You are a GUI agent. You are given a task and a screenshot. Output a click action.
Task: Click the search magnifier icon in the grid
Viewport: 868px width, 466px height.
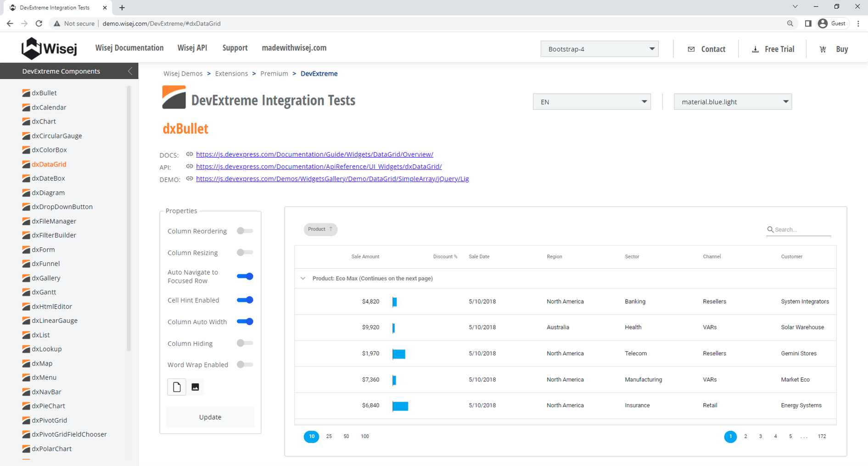pos(770,229)
